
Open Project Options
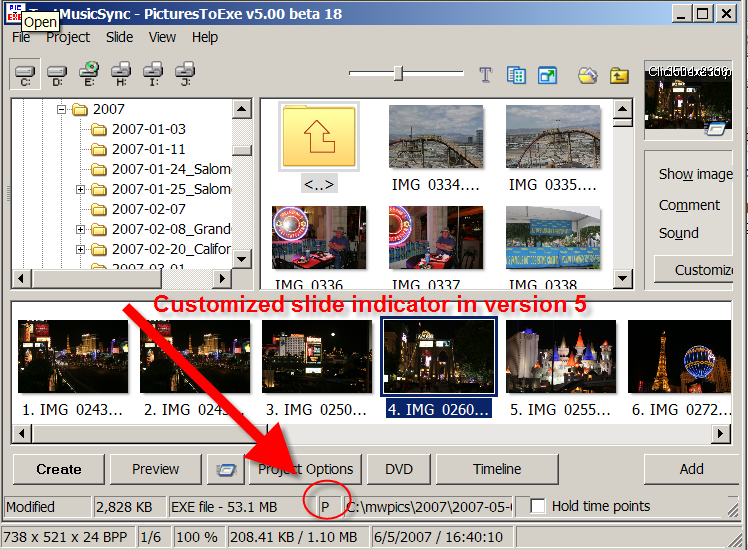point(305,469)
